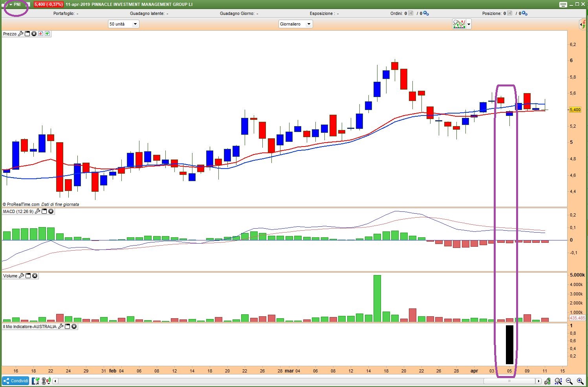Maximize Il Mio Indicatore-AUSTRALIA panel
This screenshot has width=588, height=387.
click(x=67, y=326)
